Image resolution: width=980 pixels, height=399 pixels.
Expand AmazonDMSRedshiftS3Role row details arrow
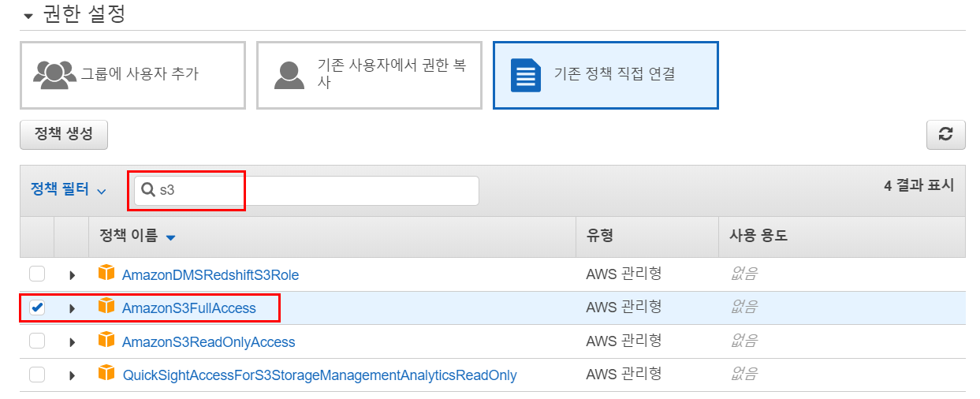click(72, 275)
